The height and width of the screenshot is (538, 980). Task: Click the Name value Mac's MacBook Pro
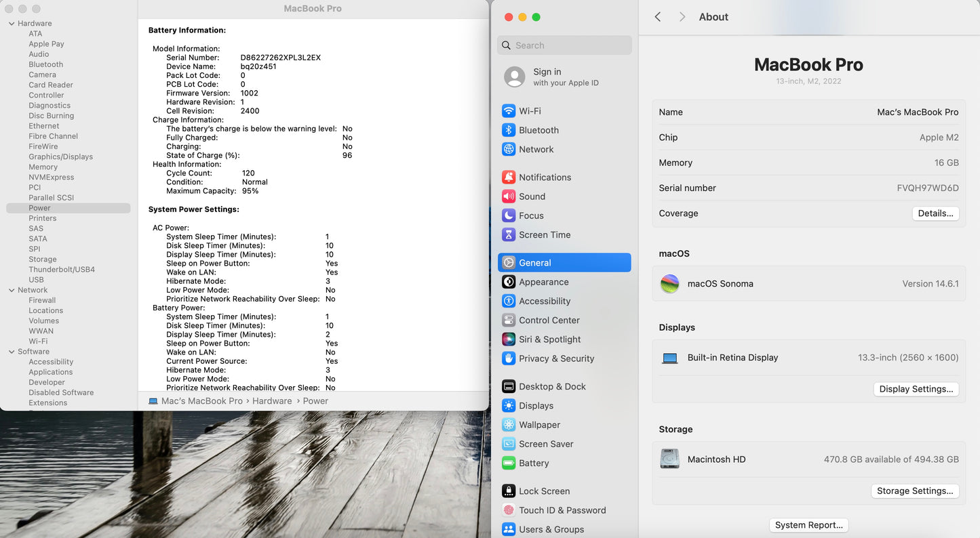coord(918,112)
